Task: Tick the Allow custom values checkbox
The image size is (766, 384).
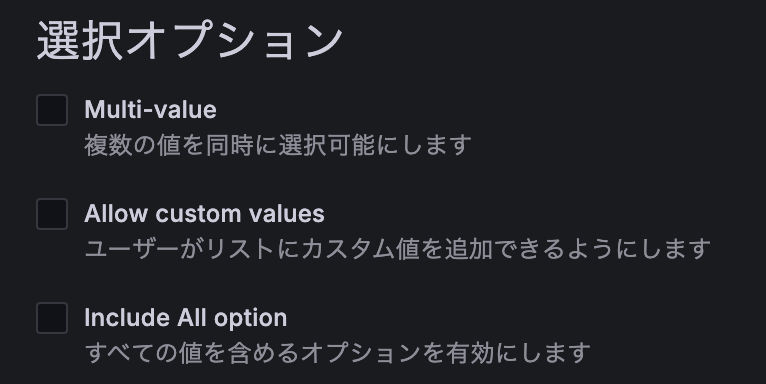Action: 52,214
